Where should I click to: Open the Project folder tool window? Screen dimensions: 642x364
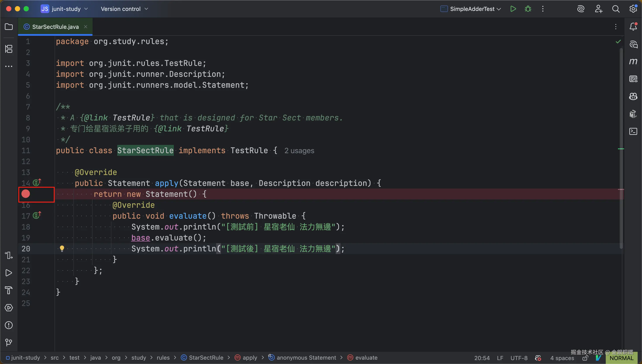click(9, 27)
